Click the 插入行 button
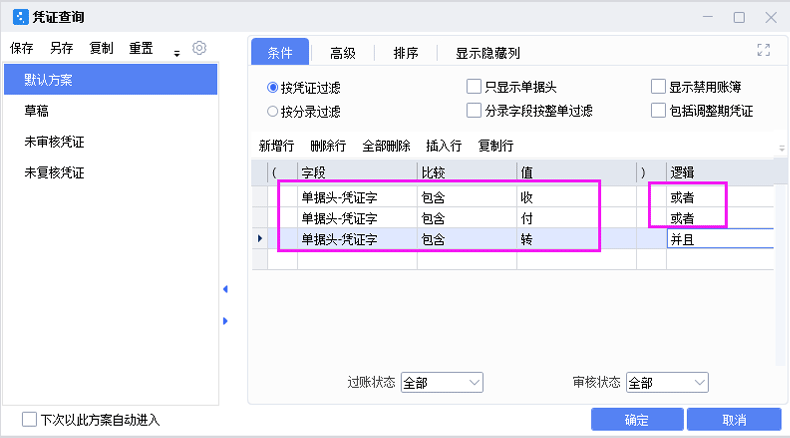790x438 pixels. pyautogui.click(x=444, y=146)
